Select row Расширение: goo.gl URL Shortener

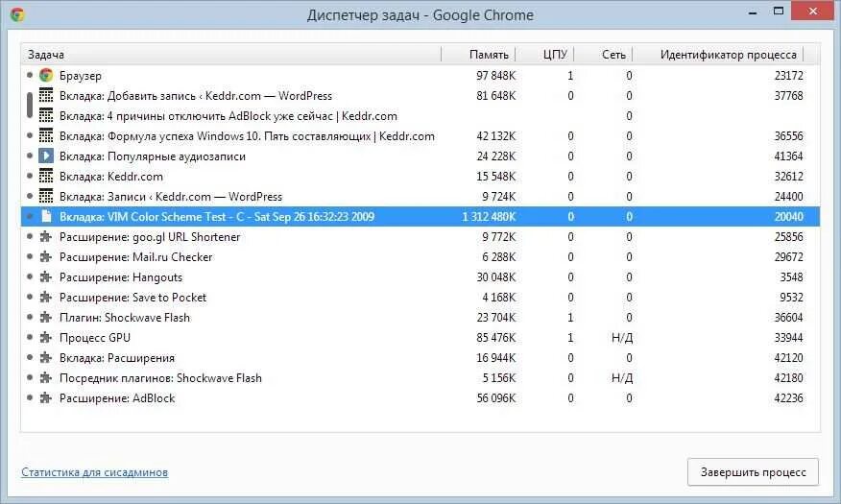[420, 237]
